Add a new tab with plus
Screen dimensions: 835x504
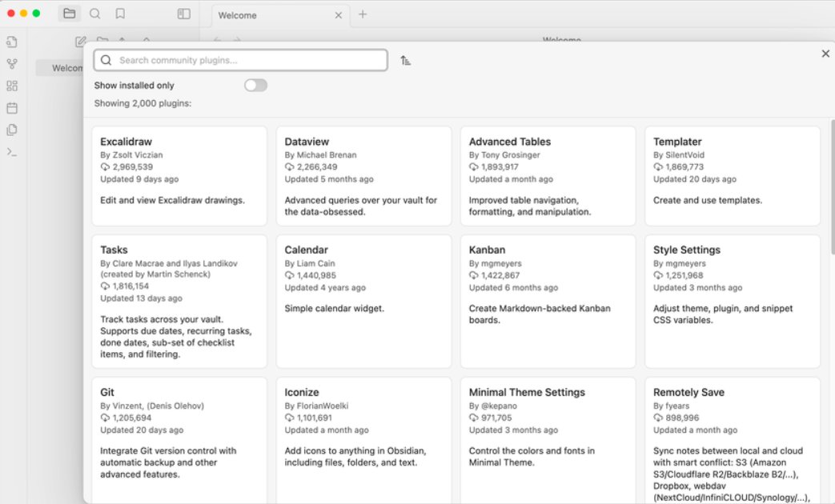click(x=363, y=14)
